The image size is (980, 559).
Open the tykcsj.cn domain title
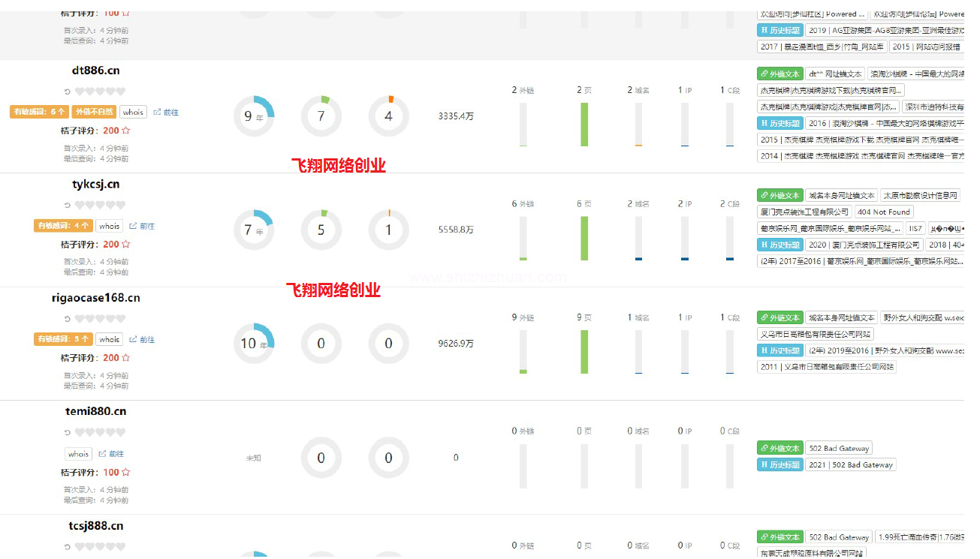pos(95,185)
